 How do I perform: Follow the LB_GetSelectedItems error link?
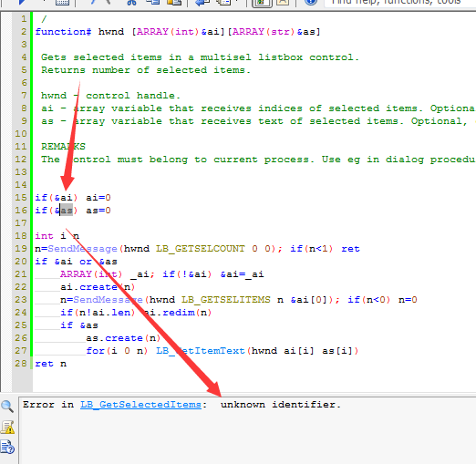140,405
